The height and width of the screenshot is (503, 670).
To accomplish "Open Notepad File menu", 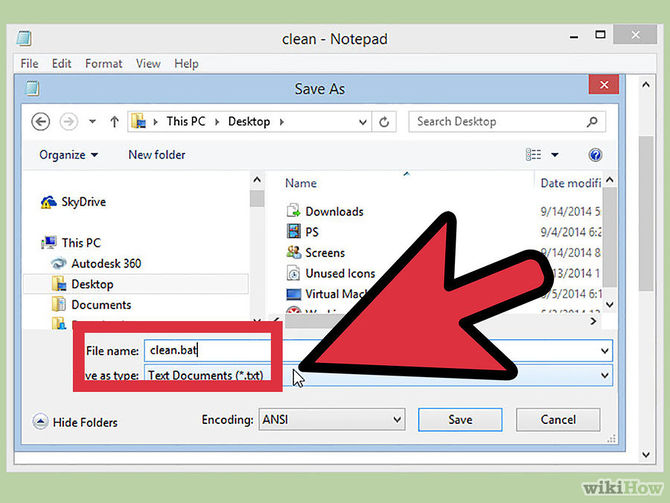I will [29, 64].
